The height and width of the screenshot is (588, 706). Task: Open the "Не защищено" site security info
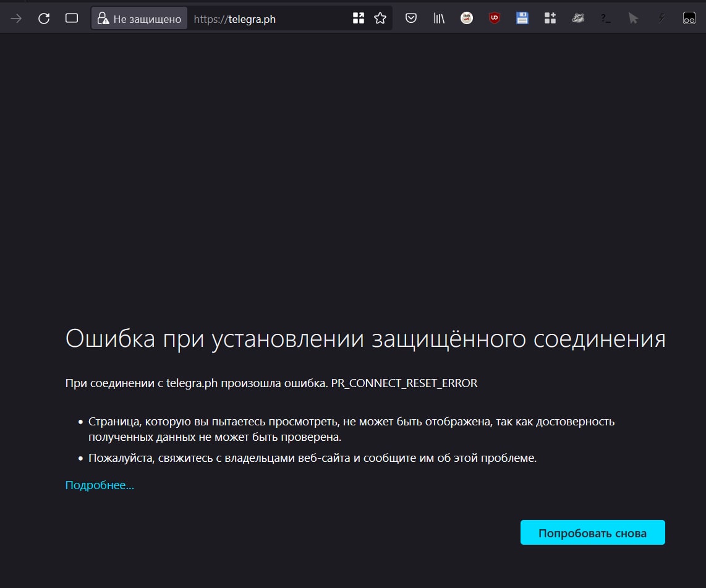(139, 19)
